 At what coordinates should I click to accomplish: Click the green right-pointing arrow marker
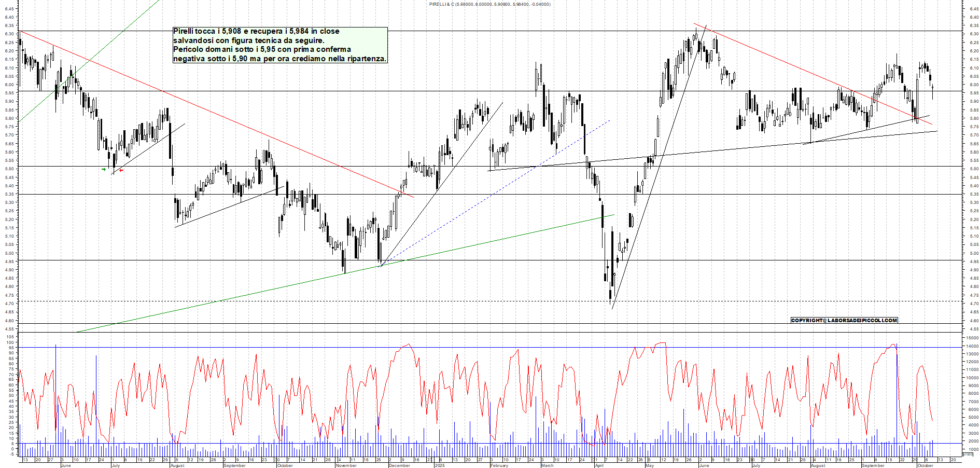click(x=104, y=169)
